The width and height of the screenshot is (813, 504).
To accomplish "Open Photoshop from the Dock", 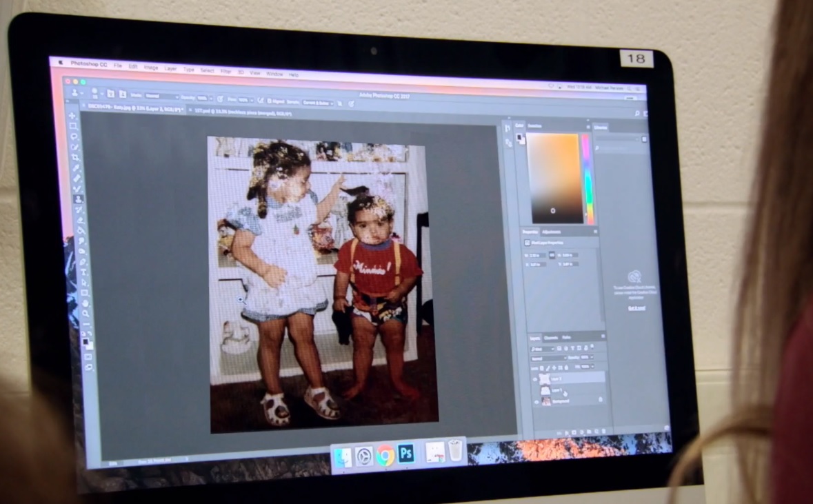I will coord(405,454).
